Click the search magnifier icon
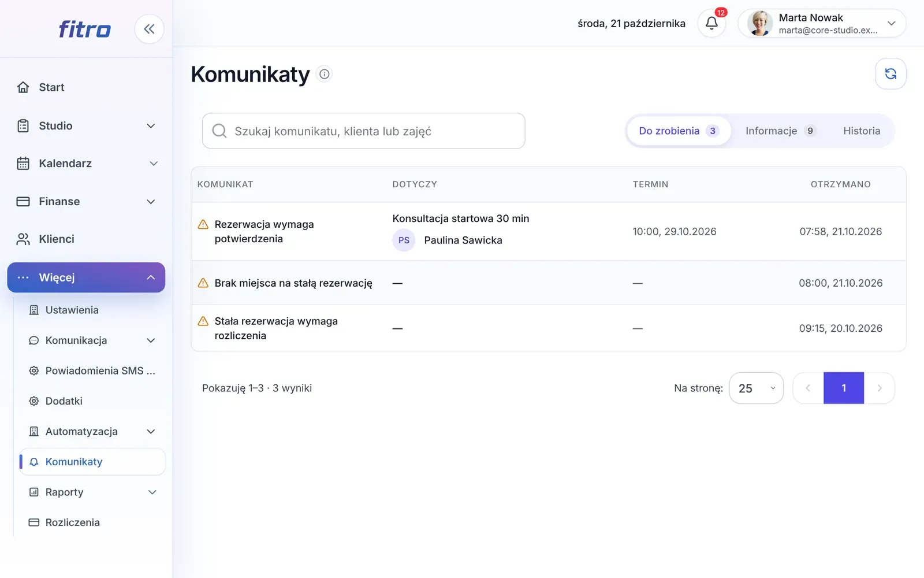 pos(219,131)
